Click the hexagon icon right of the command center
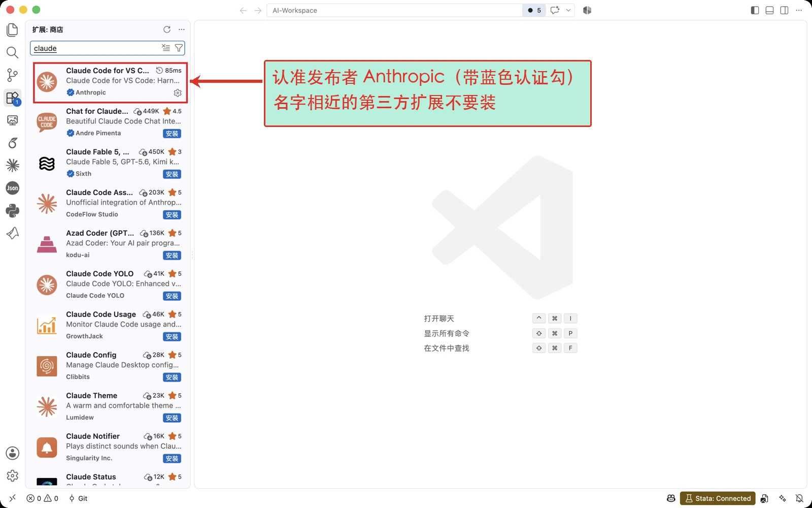The width and height of the screenshot is (812, 508). click(587, 10)
